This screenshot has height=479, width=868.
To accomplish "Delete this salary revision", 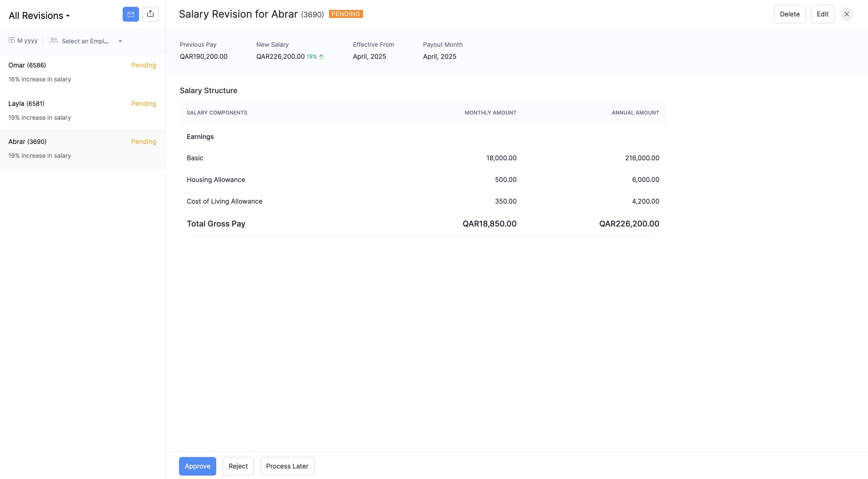I will pos(790,14).
